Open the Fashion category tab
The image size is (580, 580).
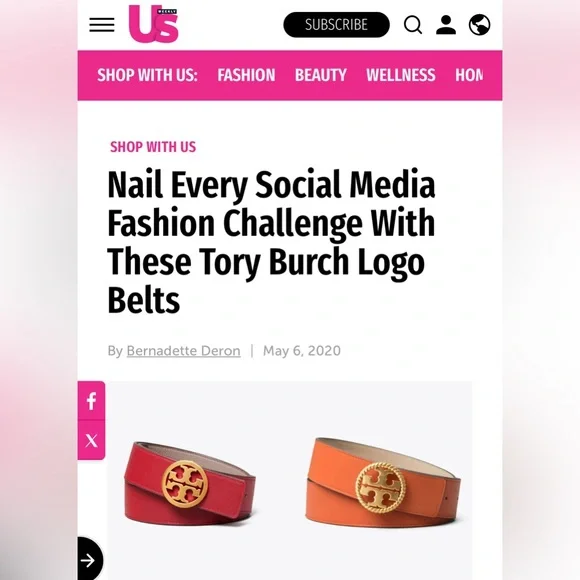tap(246, 75)
